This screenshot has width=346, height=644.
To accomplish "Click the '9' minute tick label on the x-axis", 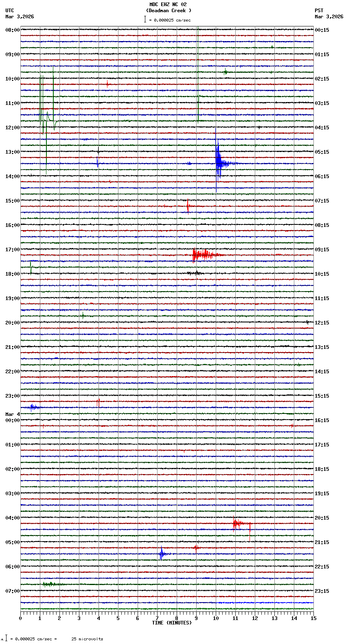I will tap(196, 618).
